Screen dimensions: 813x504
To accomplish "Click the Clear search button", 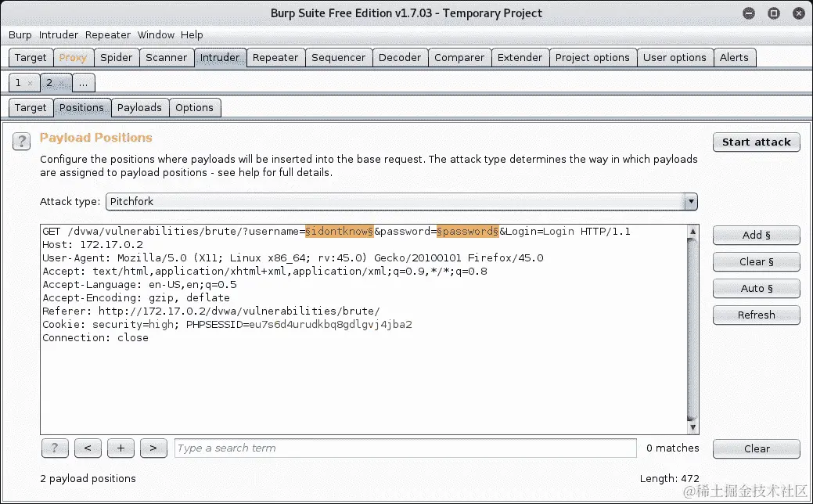I will click(x=757, y=449).
